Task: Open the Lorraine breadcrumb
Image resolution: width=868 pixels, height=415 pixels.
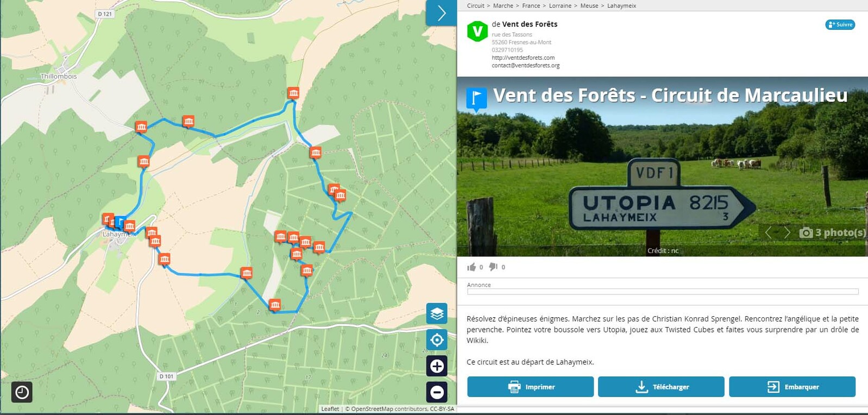Action: click(560, 6)
